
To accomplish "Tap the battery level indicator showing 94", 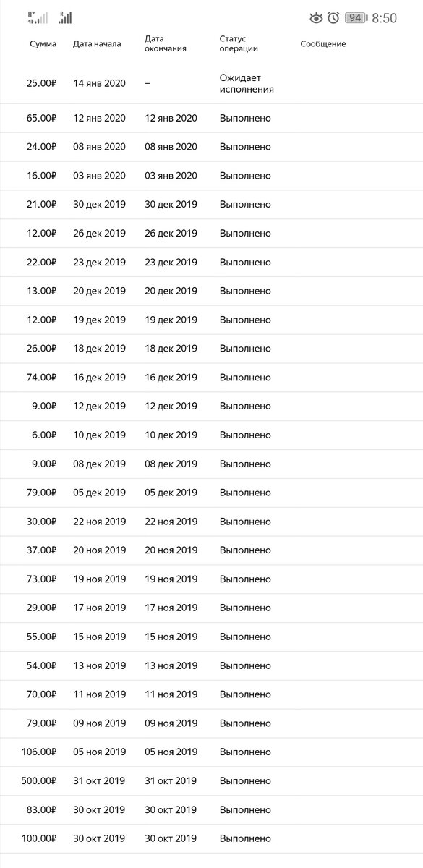I will coord(354,18).
